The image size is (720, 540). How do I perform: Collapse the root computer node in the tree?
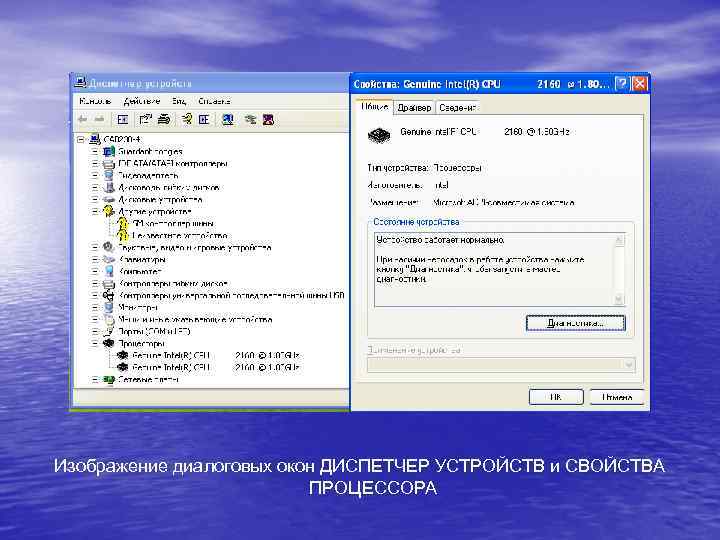(81, 139)
